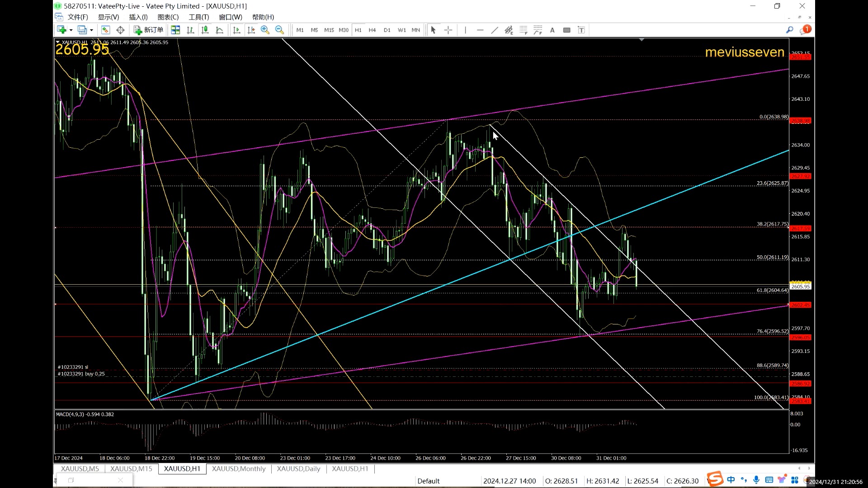The width and height of the screenshot is (868, 488).
Task: Switch to the XAUUSD,Daily chart tab
Action: tap(298, 469)
